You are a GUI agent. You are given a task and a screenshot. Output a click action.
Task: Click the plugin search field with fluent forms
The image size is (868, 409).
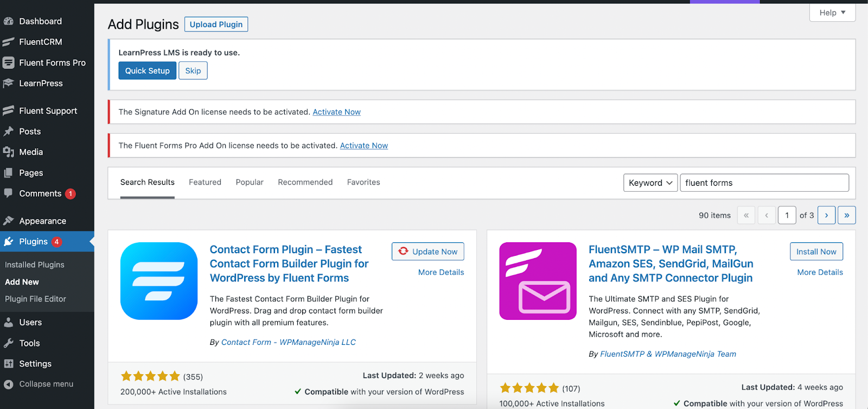764,183
